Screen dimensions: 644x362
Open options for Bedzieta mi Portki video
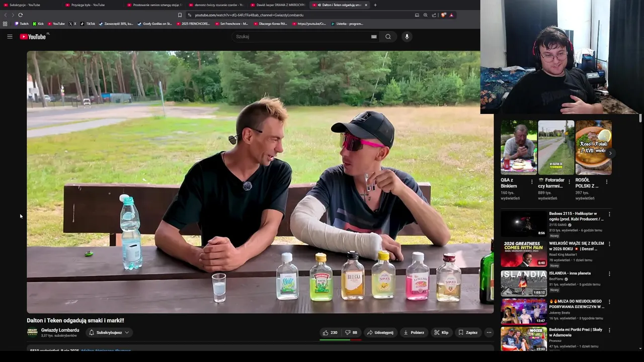point(609,330)
